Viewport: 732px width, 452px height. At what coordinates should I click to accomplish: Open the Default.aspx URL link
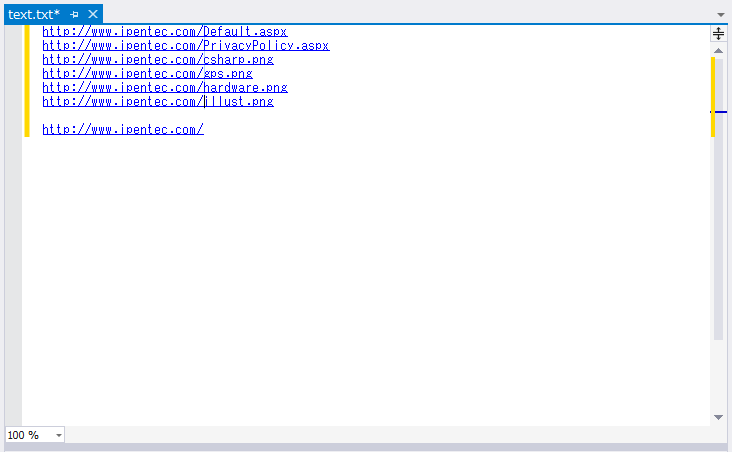(x=165, y=32)
